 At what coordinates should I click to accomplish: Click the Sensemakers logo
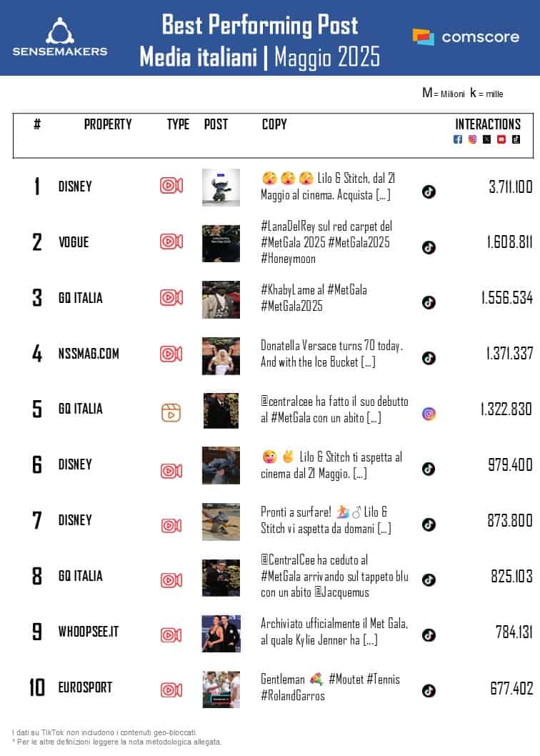[x=60, y=37]
